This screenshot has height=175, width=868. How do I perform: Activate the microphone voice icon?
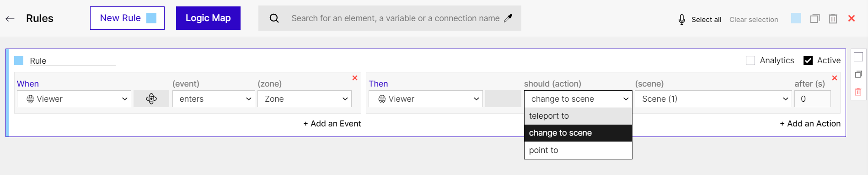coord(681,19)
